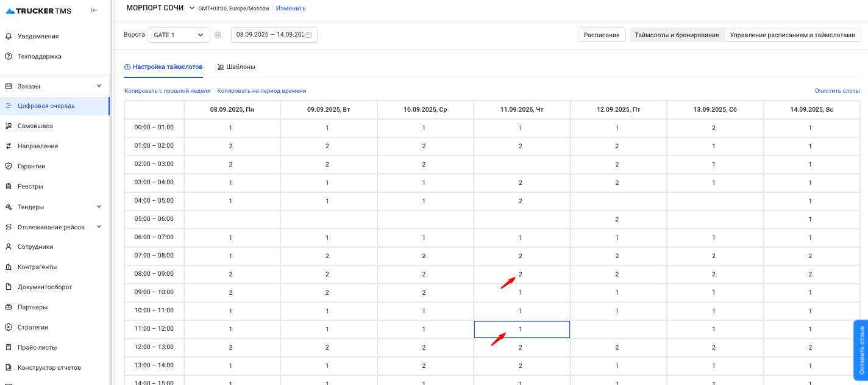Screen dimensions: 868x385
Task: Click the date range input field
Action: tap(268, 35)
